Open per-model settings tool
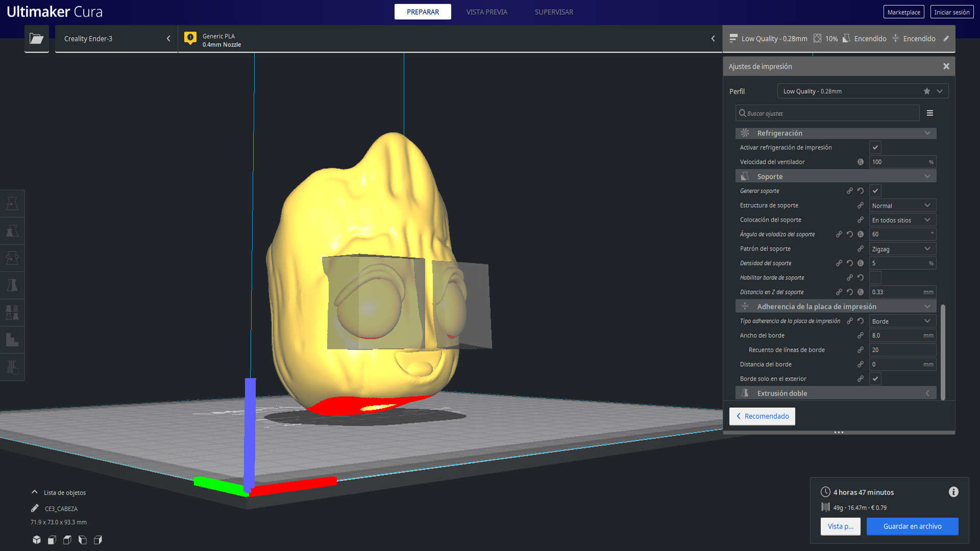Screen dimensions: 980x551 tap(13, 313)
